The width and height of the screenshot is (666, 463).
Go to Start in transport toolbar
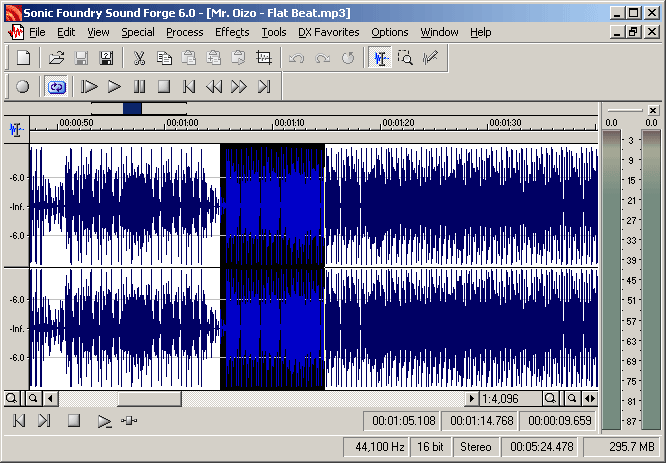(x=189, y=87)
